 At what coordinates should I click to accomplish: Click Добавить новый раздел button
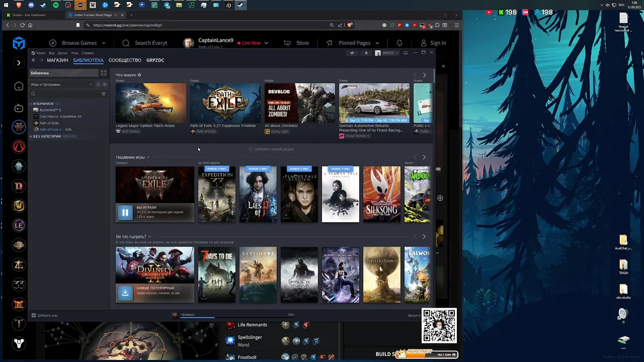271,149
